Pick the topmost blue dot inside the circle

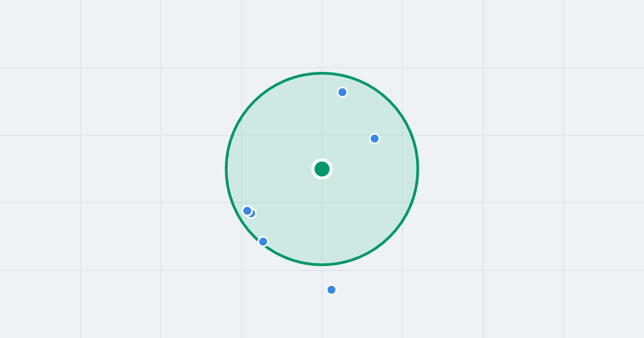tap(342, 92)
